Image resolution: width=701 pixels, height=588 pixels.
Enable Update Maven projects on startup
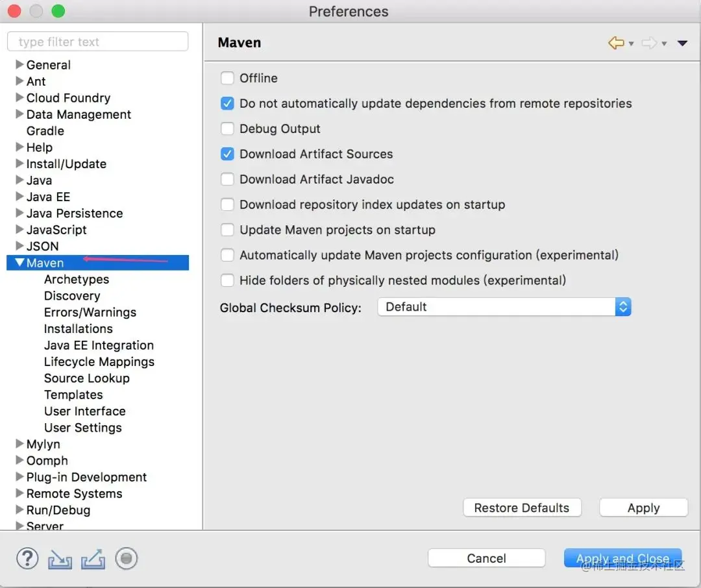pyautogui.click(x=227, y=230)
